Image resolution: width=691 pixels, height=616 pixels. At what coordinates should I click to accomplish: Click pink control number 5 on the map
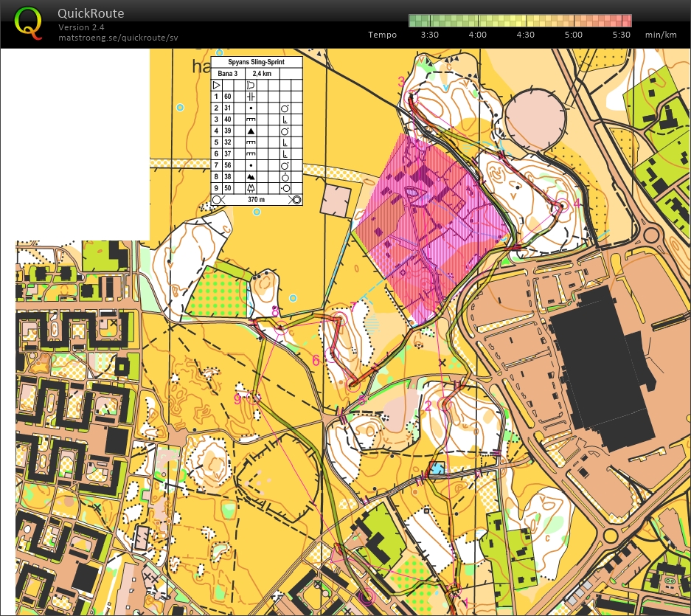pos(362,401)
